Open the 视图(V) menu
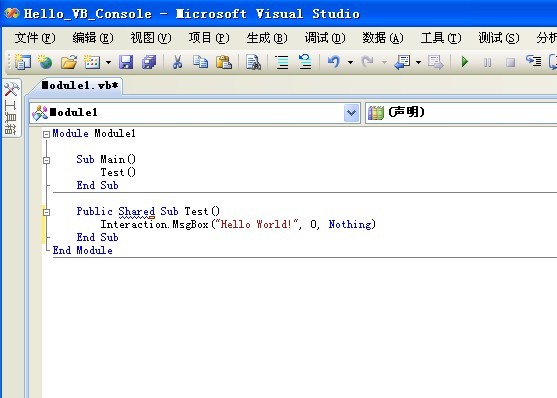 point(151,38)
